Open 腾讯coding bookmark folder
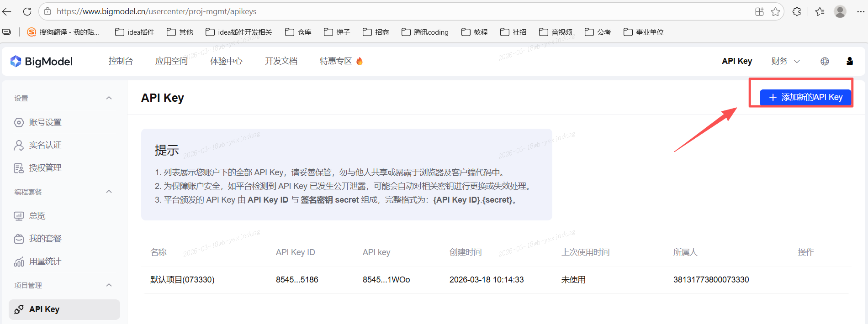Screen dimensions: 868x324 (425, 32)
